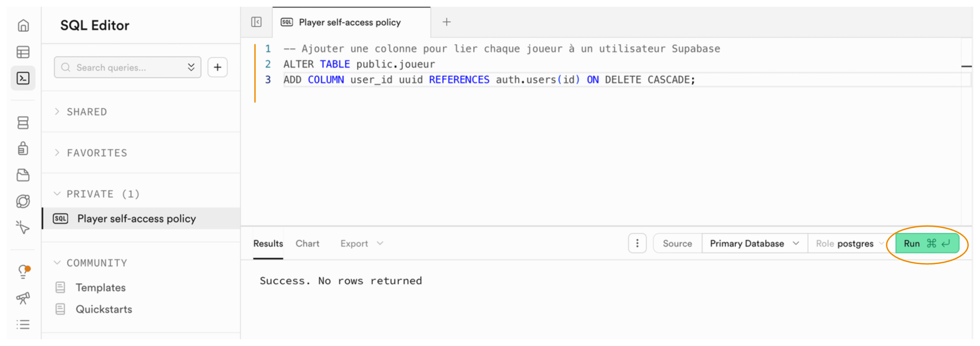Open the Export dropdown menu

[361, 244]
